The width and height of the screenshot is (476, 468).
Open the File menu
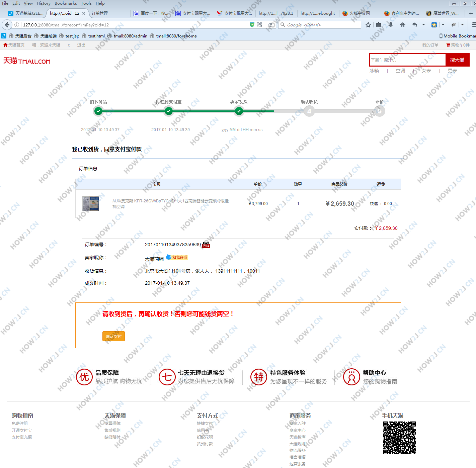pyautogui.click(x=5, y=3)
